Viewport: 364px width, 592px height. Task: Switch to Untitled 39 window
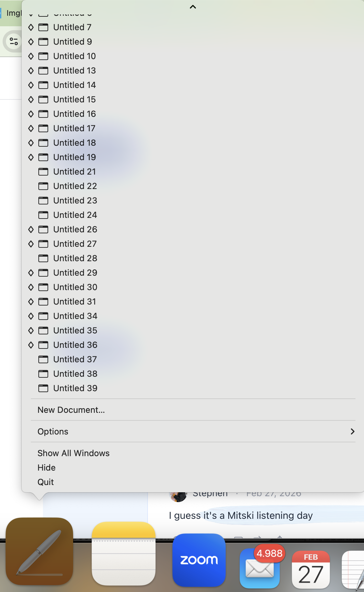point(75,388)
